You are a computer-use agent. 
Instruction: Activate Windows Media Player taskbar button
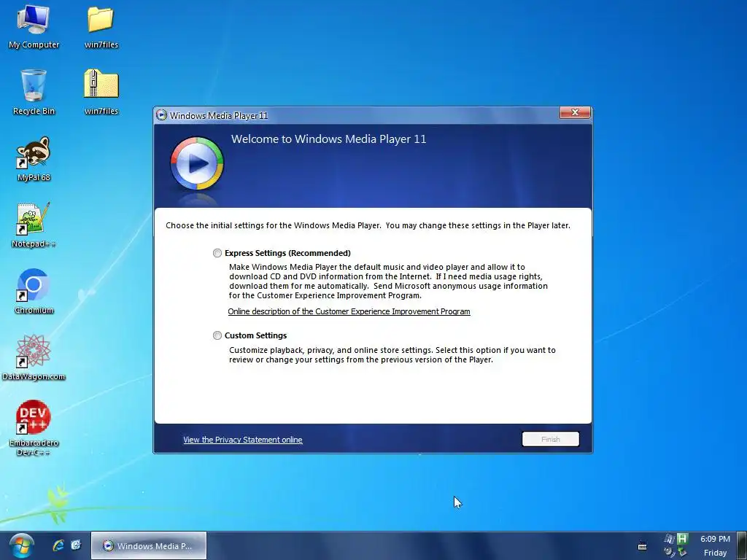(149, 545)
